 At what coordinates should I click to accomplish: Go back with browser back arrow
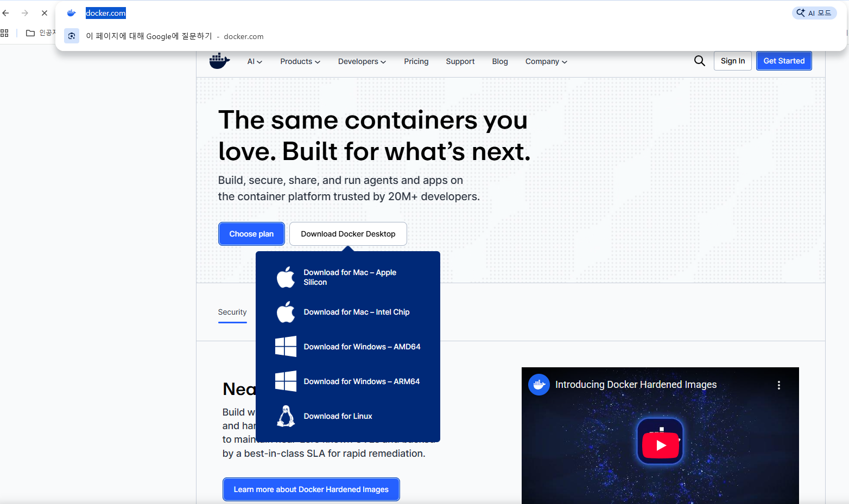tap(6, 13)
